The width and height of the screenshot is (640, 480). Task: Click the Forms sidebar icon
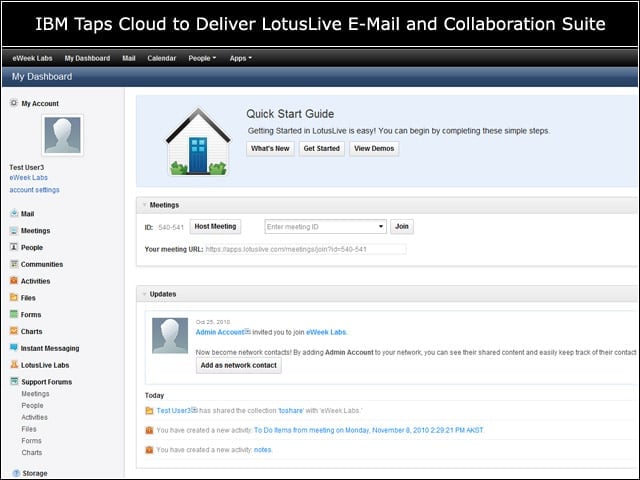(x=14, y=314)
